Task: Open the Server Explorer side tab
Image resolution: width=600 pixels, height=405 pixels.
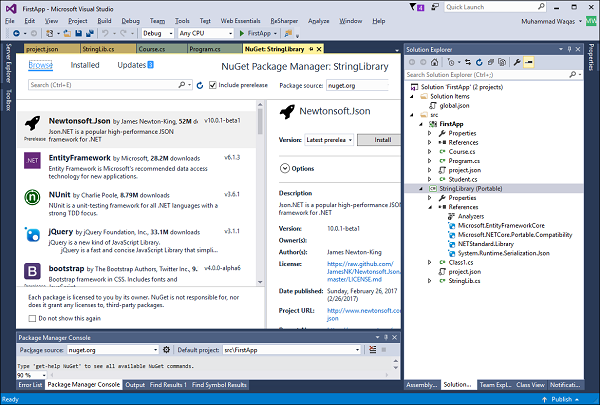Action: coord(9,63)
